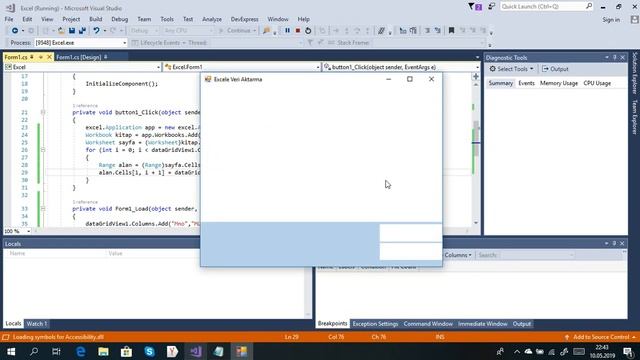The width and height of the screenshot is (640, 360).
Task: Open the Analyze menu
Action: [x=212, y=19]
